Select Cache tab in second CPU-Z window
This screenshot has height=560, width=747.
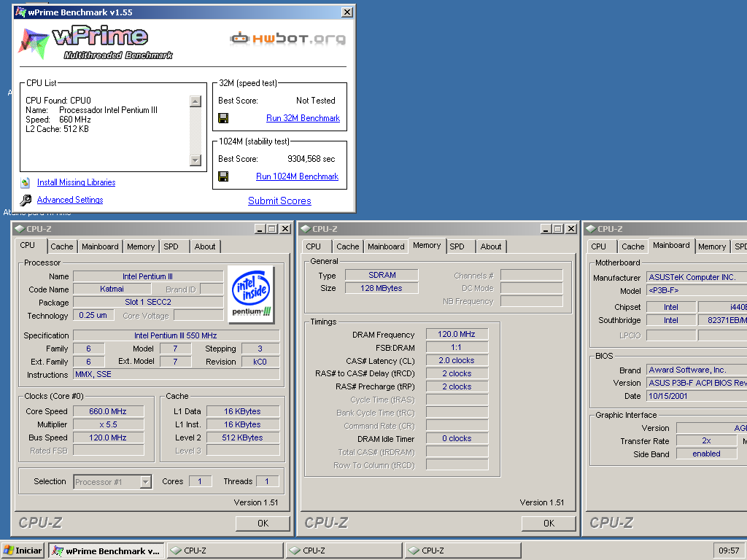click(x=348, y=246)
